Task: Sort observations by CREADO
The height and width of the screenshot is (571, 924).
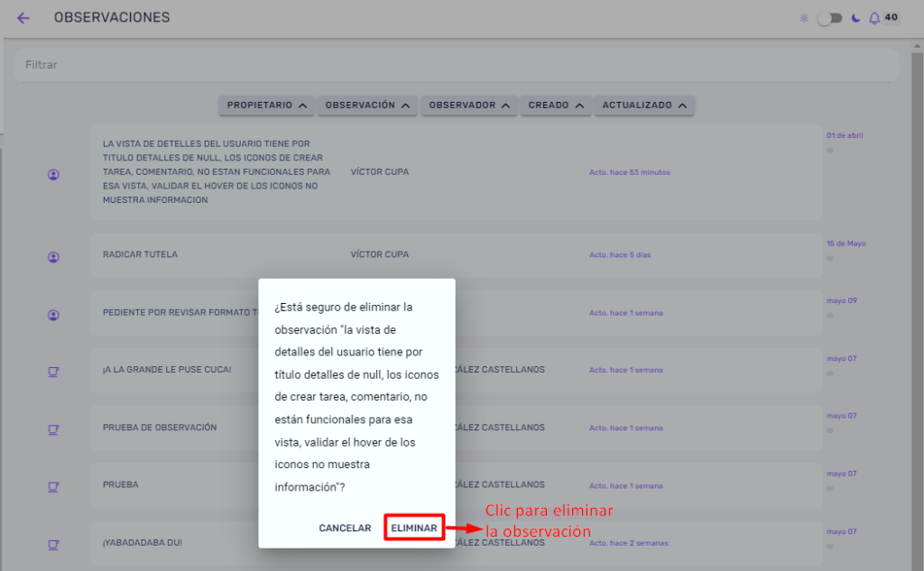Action: pos(556,106)
